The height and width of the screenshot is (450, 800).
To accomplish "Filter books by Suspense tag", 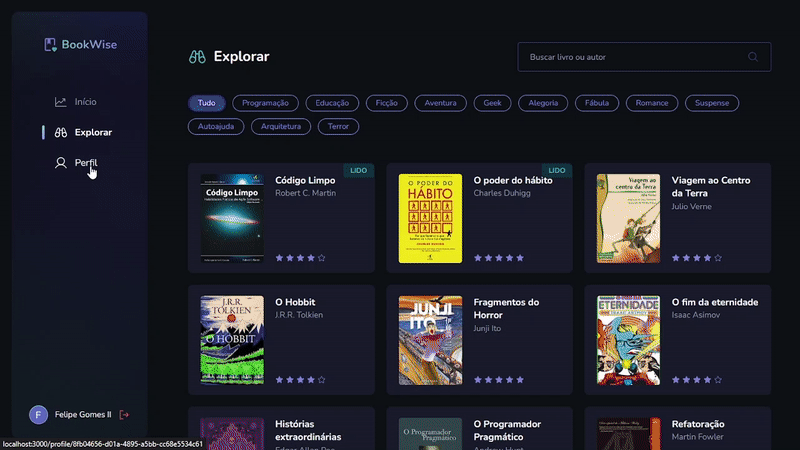I will click(x=712, y=103).
